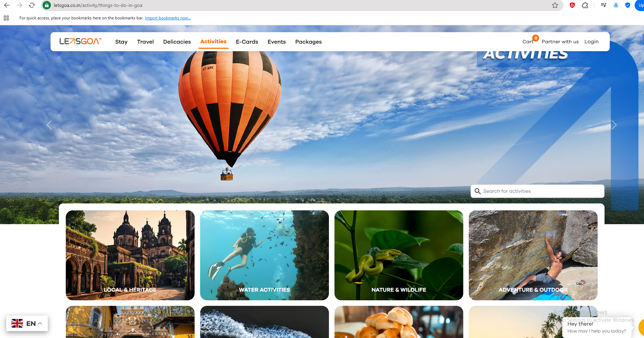Click the Import bookmarks now link
The image size is (644, 338).
[x=168, y=18]
